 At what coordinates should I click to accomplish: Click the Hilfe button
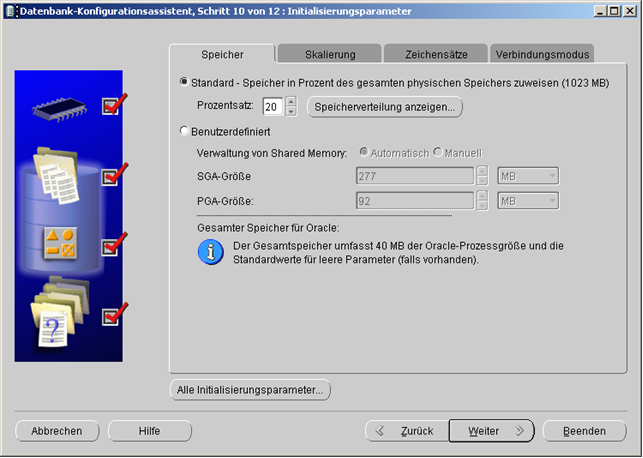click(150, 431)
